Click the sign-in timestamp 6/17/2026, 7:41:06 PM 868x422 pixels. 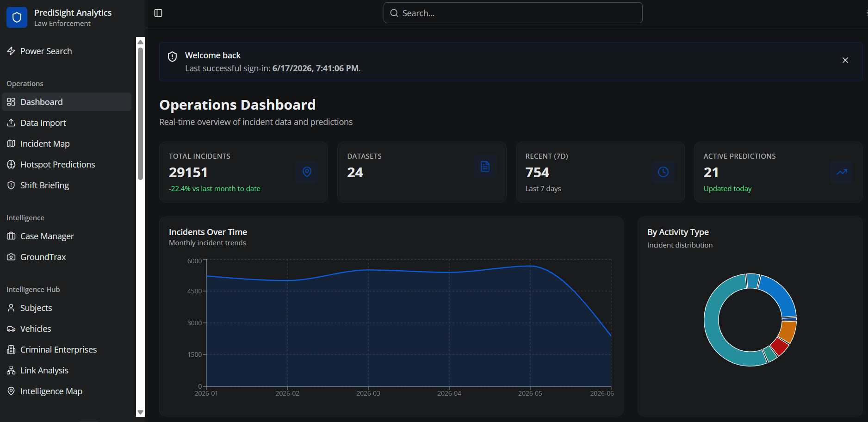(316, 68)
